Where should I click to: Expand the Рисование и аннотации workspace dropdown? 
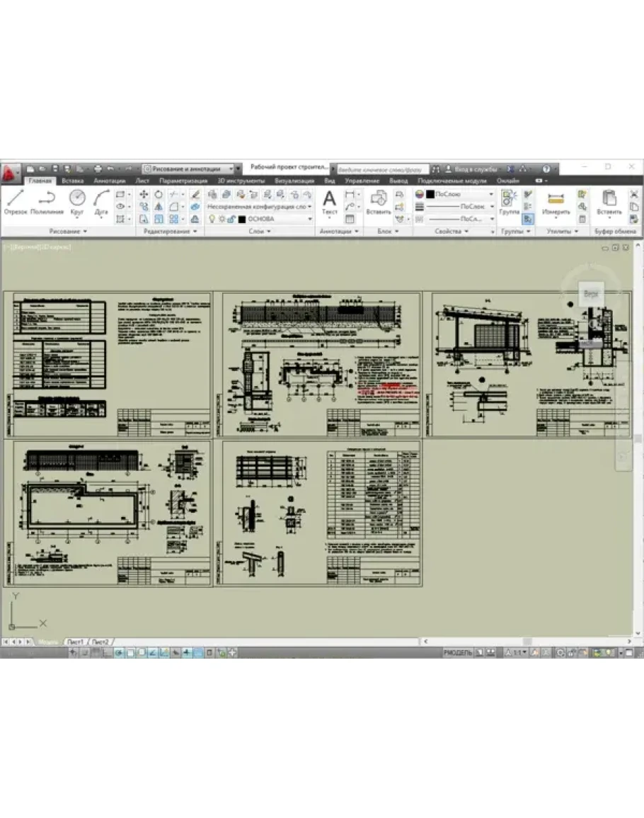click(x=237, y=169)
